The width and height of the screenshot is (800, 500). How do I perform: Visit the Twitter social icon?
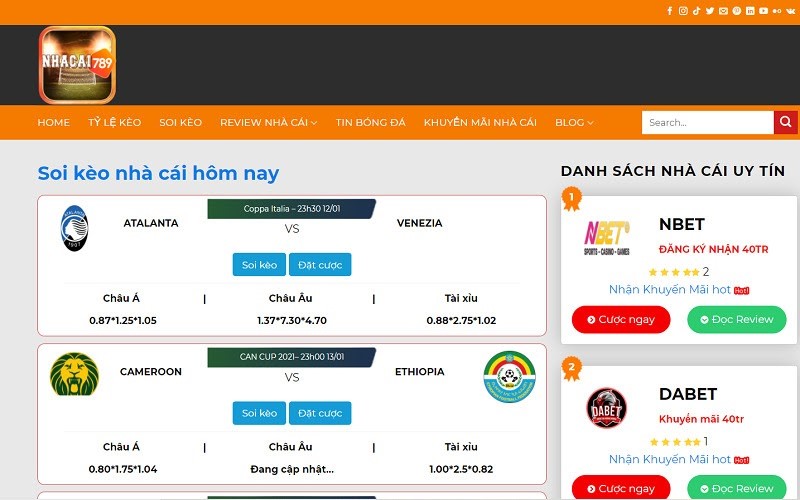click(709, 11)
